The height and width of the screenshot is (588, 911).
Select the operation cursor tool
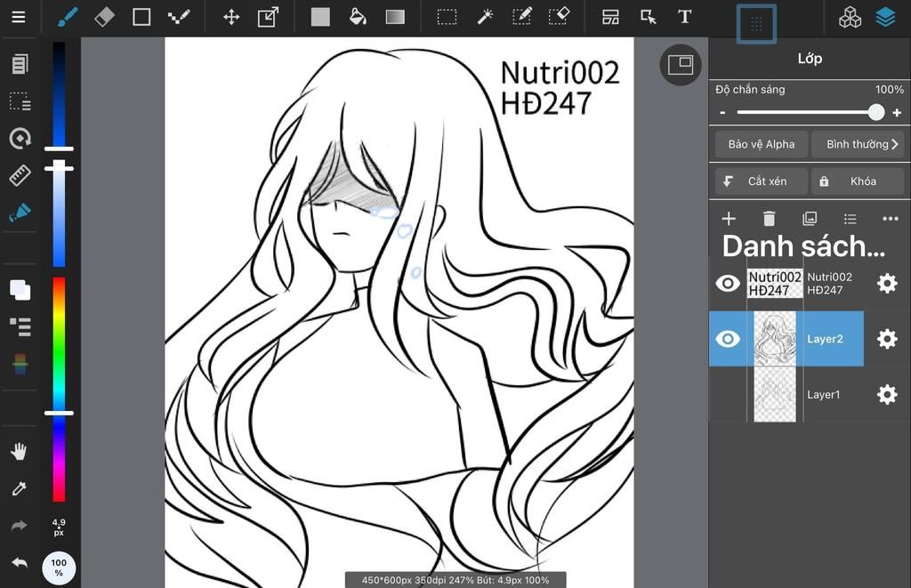click(648, 17)
